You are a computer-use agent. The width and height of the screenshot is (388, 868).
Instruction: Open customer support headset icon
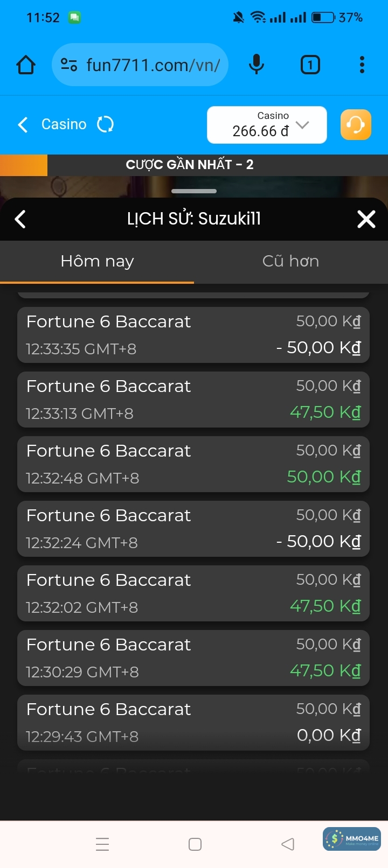point(356,125)
